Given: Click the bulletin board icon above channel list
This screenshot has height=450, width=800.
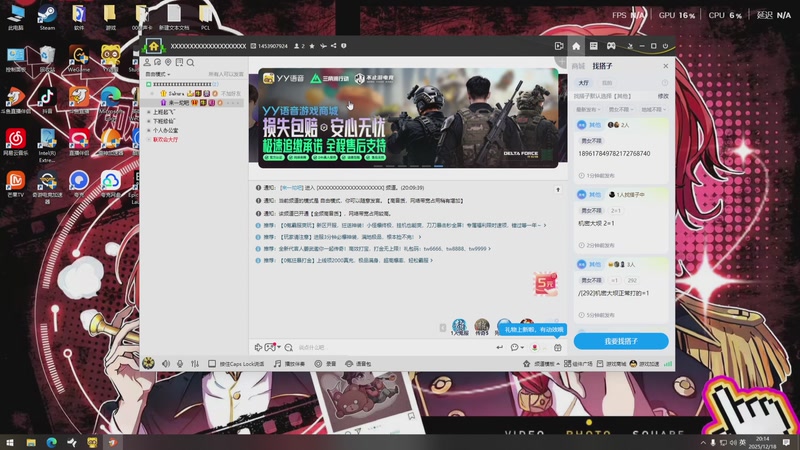Looking at the screenshot, I should (179, 62).
